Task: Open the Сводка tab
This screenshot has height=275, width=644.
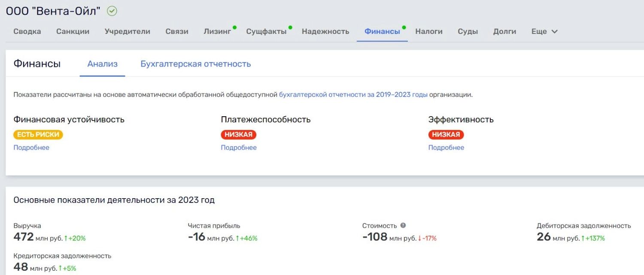Action: tap(27, 31)
